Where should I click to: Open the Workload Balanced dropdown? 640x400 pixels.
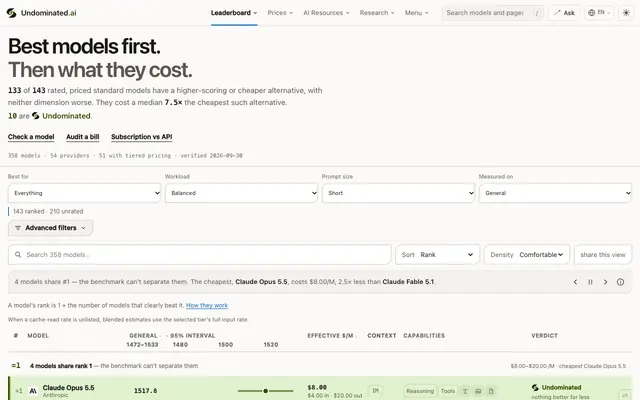tap(241, 193)
